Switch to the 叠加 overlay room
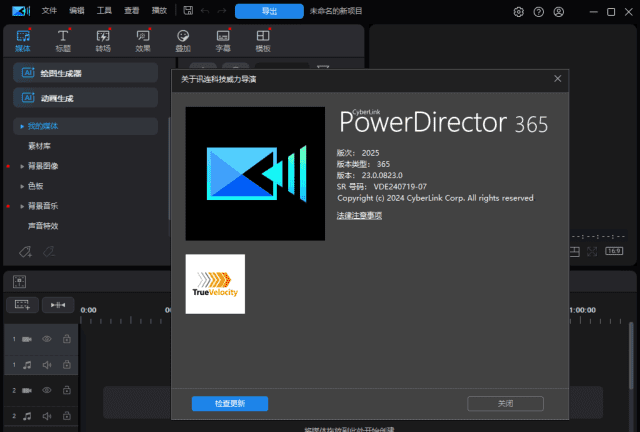Screen dimensions: 640x432 [x=183, y=41]
